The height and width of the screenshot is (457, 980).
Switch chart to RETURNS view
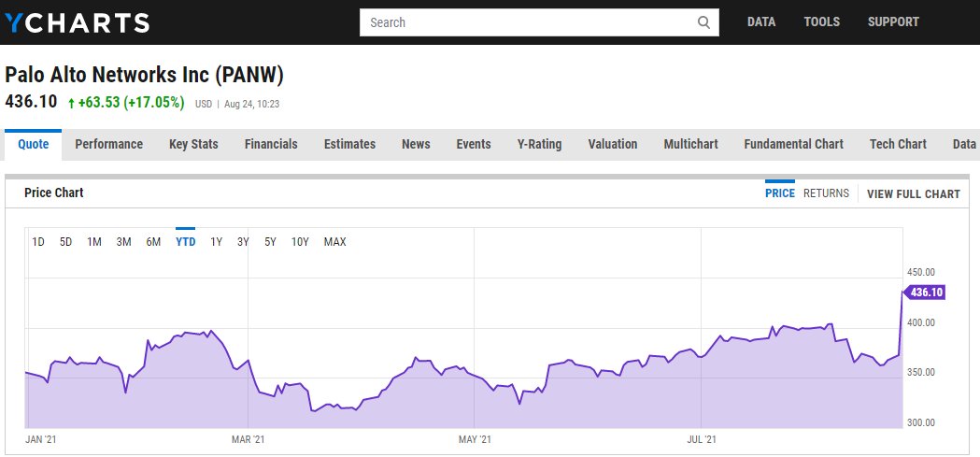coord(826,193)
